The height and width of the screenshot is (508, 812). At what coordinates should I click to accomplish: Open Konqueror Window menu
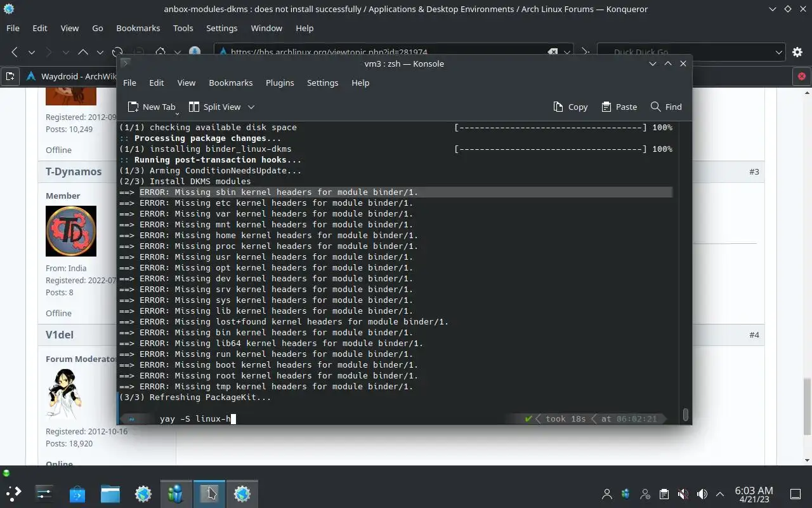click(266, 28)
